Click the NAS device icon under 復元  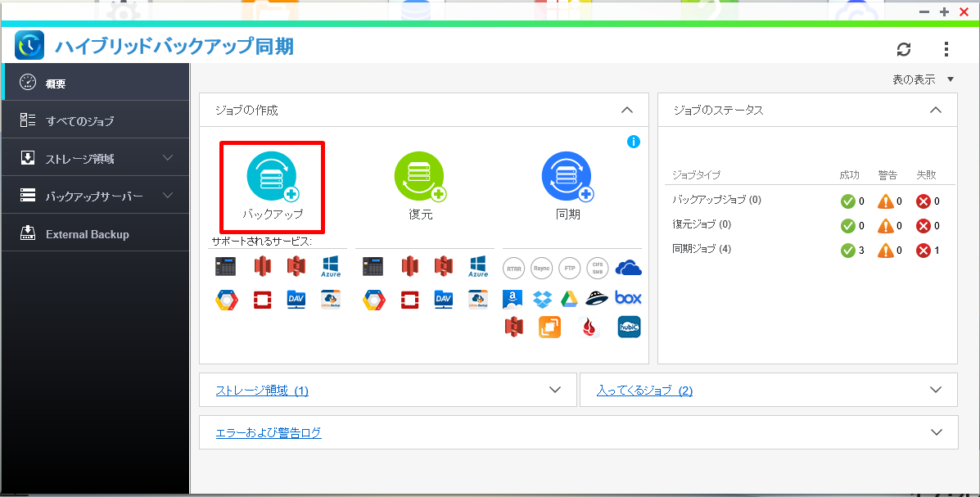coord(373,266)
